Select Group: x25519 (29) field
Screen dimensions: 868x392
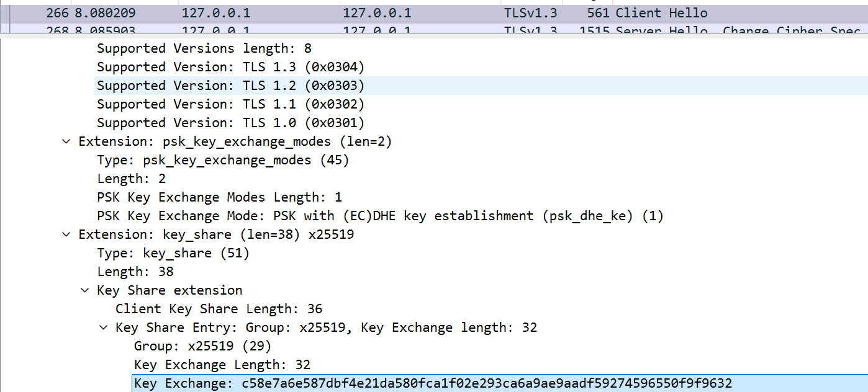pyautogui.click(x=202, y=346)
